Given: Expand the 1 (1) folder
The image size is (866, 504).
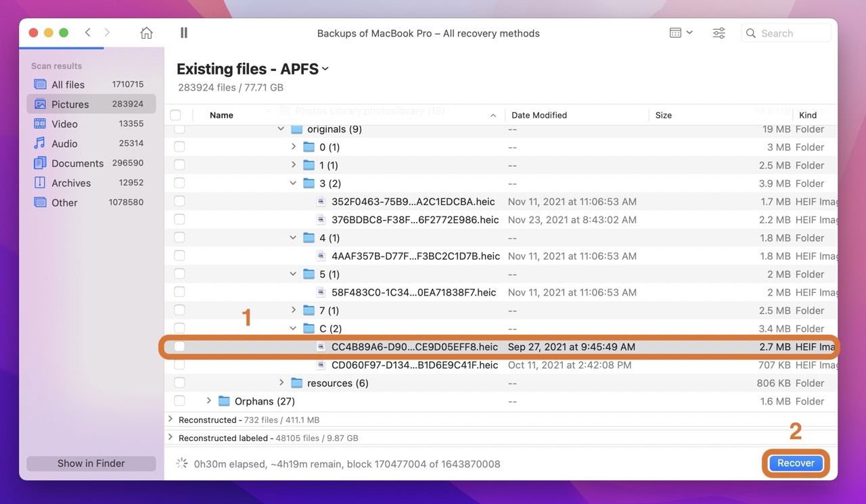Looking at the screenshot, I should click(x=293, y=165).
